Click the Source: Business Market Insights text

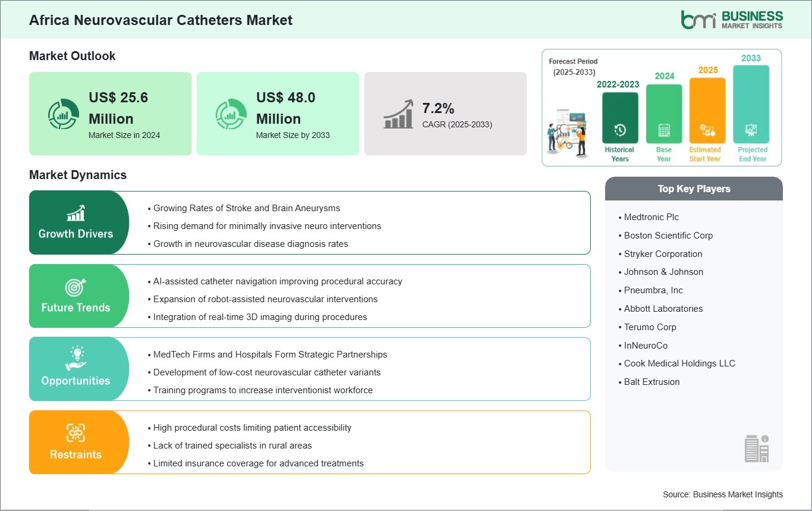722,494
